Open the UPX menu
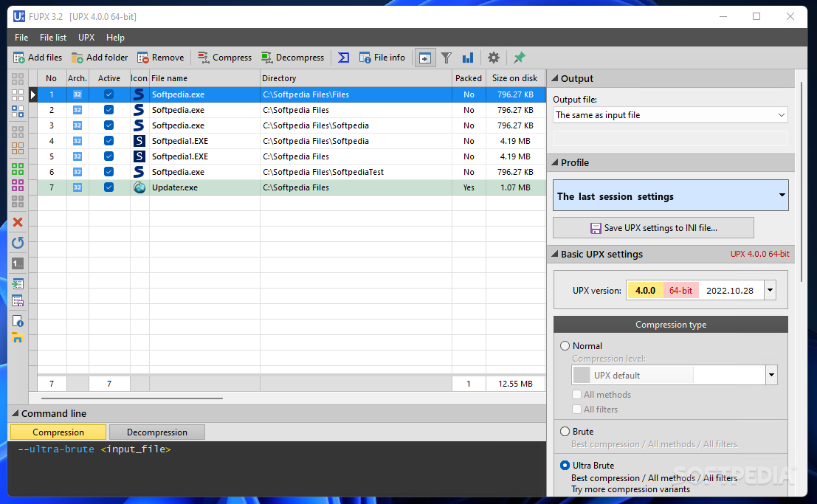Screen dimensions: 817x504 tap(86, 38)
